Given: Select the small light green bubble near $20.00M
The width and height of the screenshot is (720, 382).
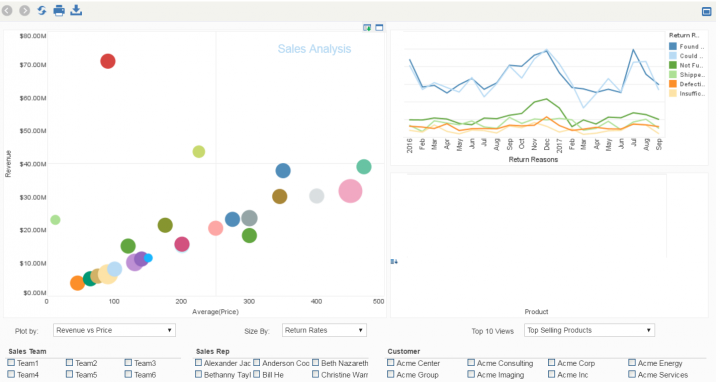Looking at the screenshot, I should pyautogui.click(x=55, y=220).
